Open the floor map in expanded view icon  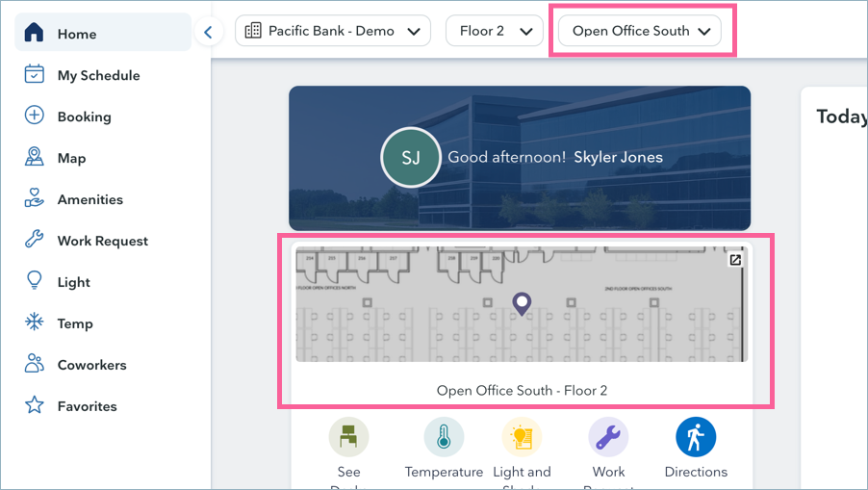[x=735, y=260]
